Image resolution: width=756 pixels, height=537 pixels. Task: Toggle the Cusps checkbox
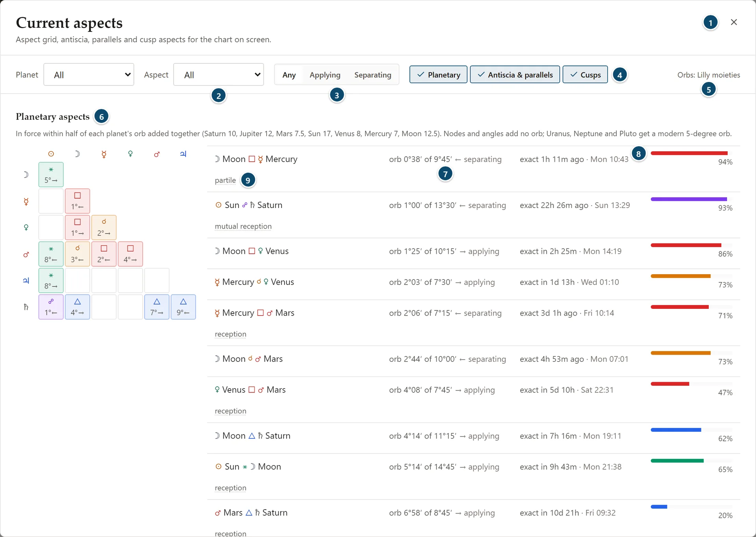point(585,74)
